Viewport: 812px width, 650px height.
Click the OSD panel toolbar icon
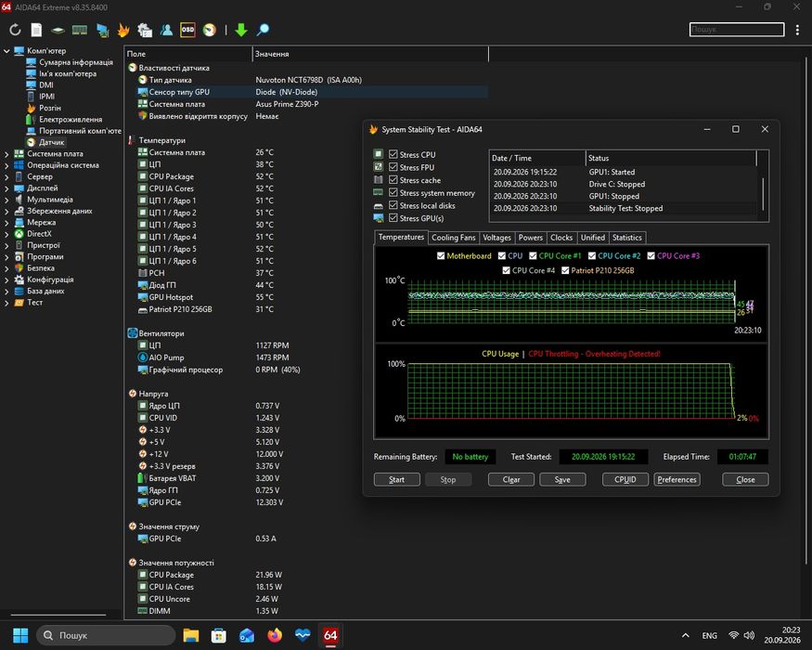(187, 30)
